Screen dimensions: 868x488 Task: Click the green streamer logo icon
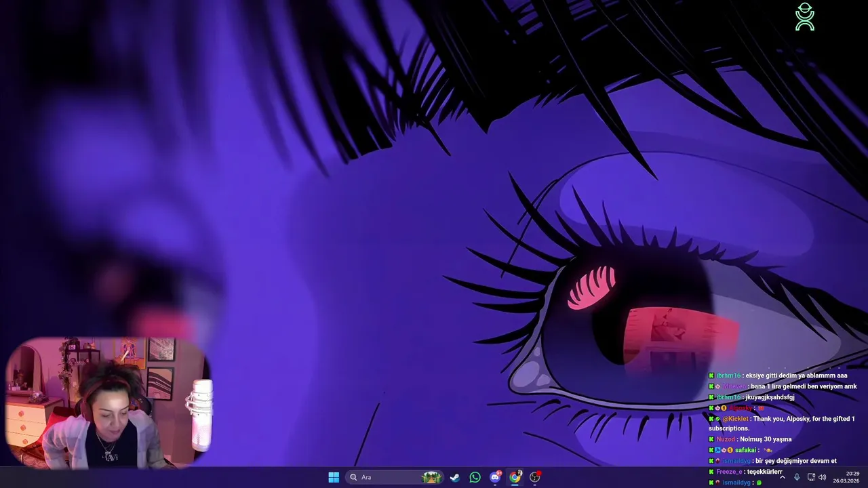point(805,17)
